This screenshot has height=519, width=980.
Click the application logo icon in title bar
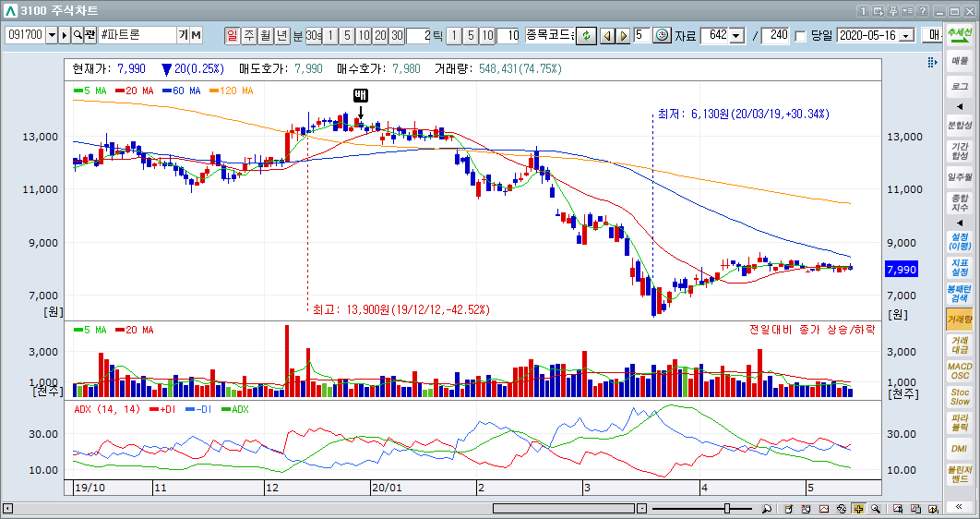point(11,11)
